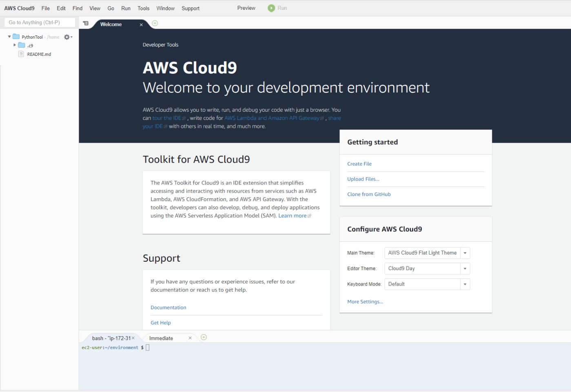Open the Tools menu
Image resolution: width=571 pixels, height=392 pixels.
tap(144, 8)
